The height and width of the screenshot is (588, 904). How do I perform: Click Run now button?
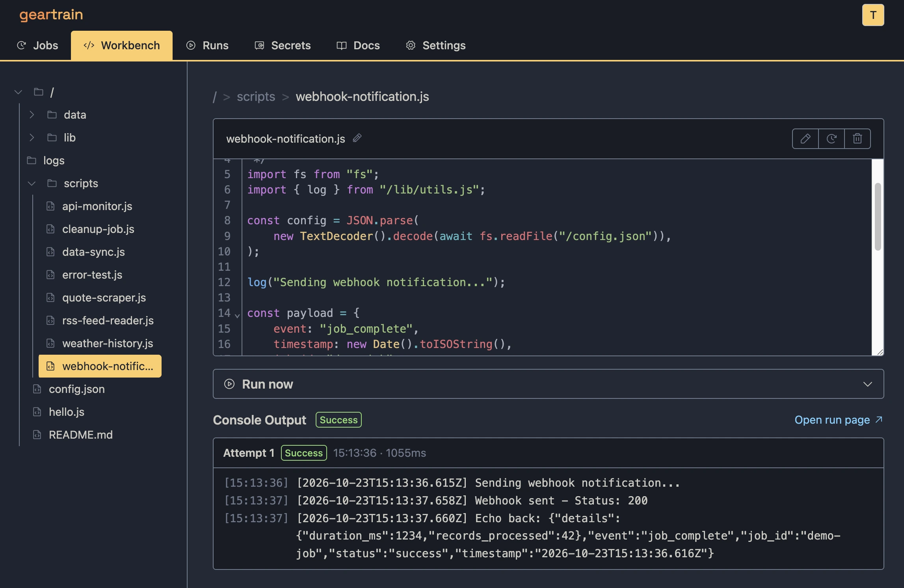(x=548, y=384)
